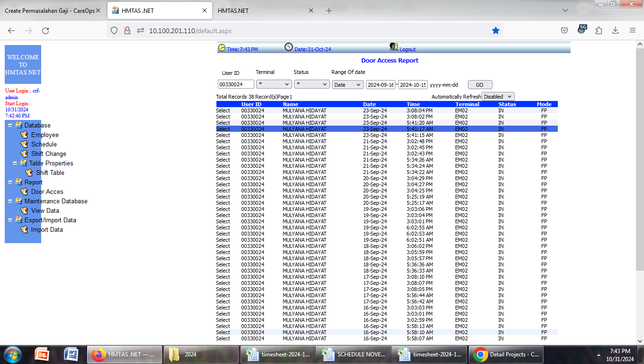Click the Employee icon in sidebar tree

pos(24,135)
